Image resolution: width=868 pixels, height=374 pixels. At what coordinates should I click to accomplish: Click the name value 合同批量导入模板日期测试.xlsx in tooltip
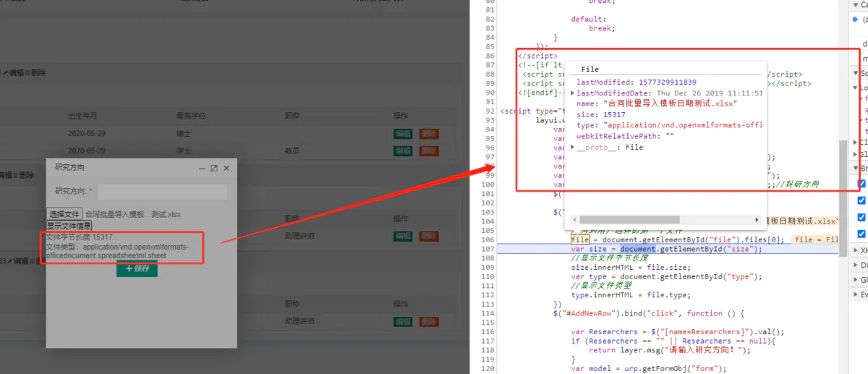669,103
